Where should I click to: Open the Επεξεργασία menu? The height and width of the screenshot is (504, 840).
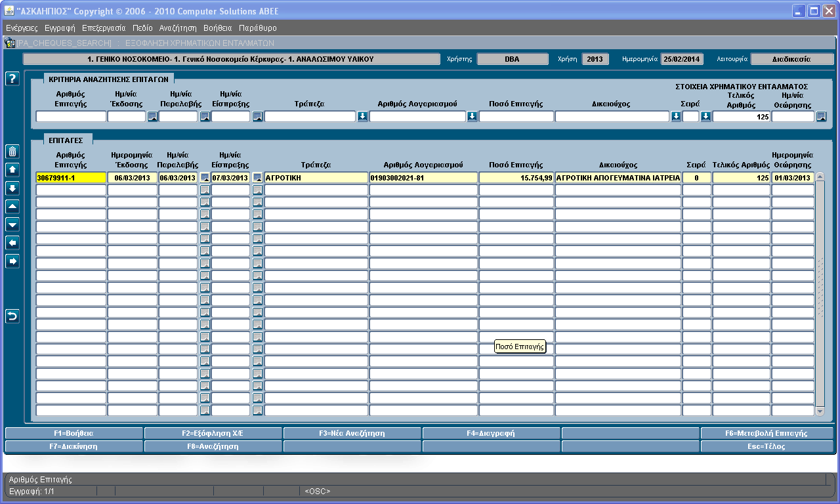pyautogui.click(x=104, y=28)
